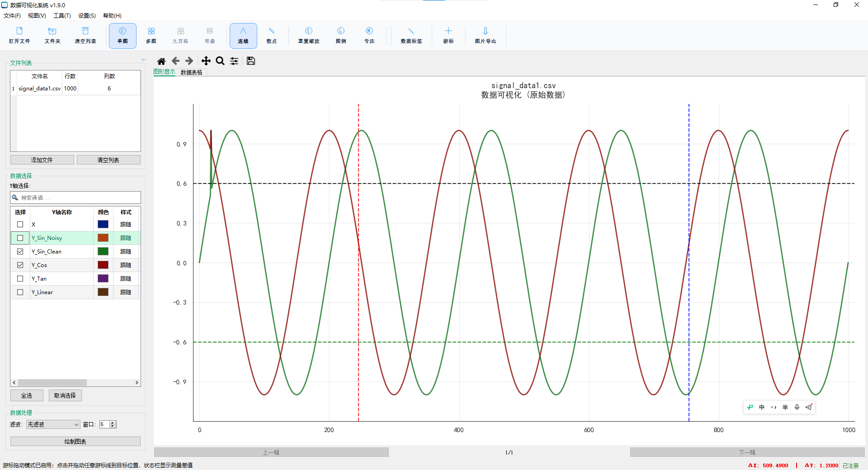The height and width of the screenshot is (470, 868).
Task: Check the Y_Sin_Noisy checkbox
Action: [20, 238]
